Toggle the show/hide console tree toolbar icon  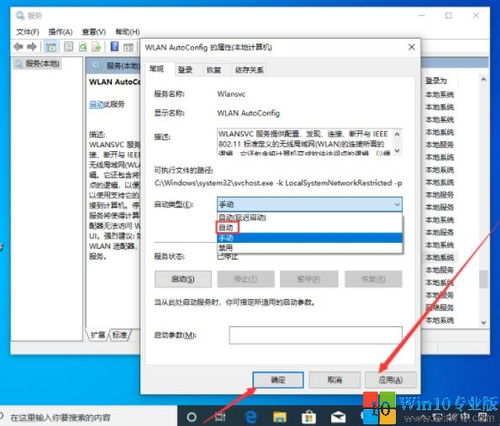(51, 47)
